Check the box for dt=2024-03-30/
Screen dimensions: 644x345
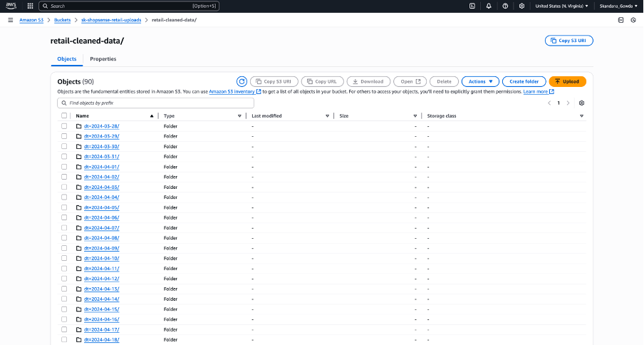(x=64, y=146)
